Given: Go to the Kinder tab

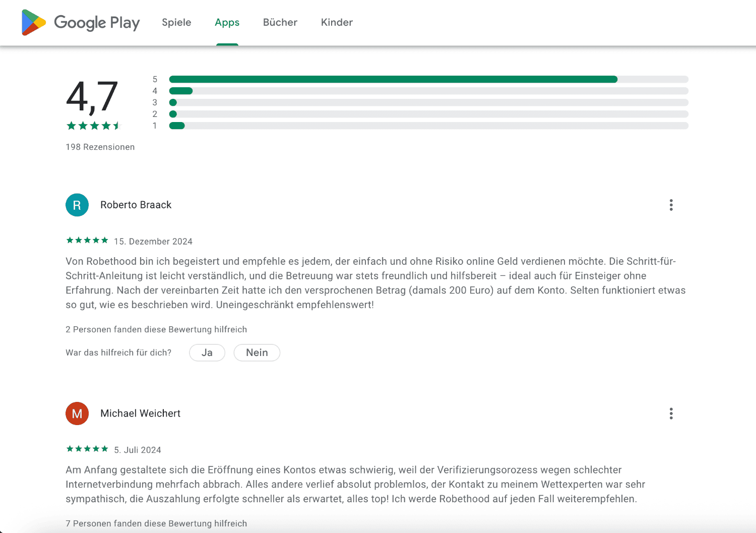Looking at the screenshot, I should 337,22.
